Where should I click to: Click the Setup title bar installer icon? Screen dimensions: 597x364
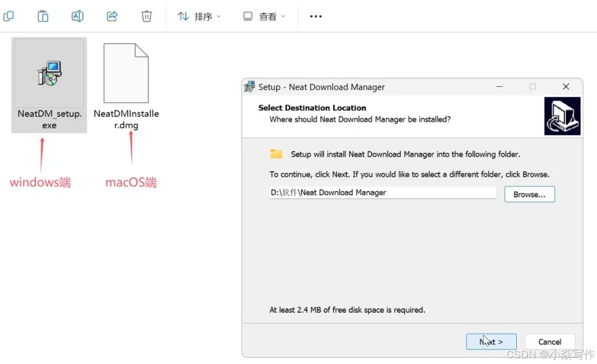(x=249, y=87)
